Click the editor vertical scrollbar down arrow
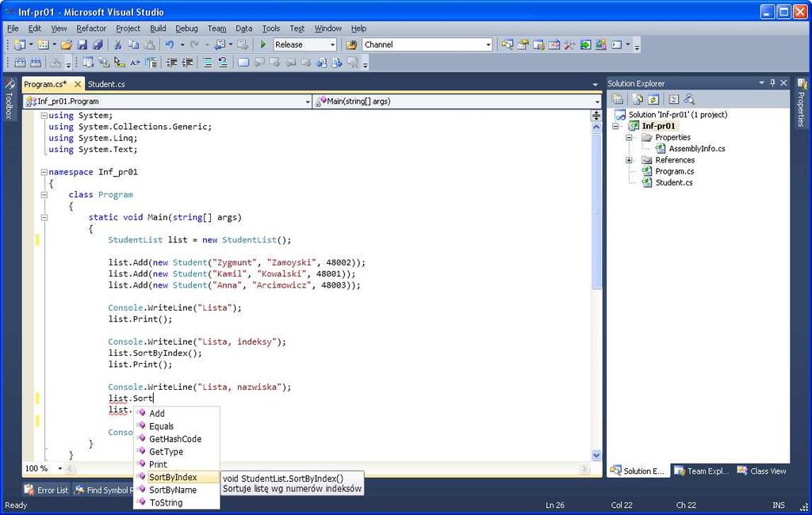The height and width of the screenshot is (515, 812). pos(596,455)
